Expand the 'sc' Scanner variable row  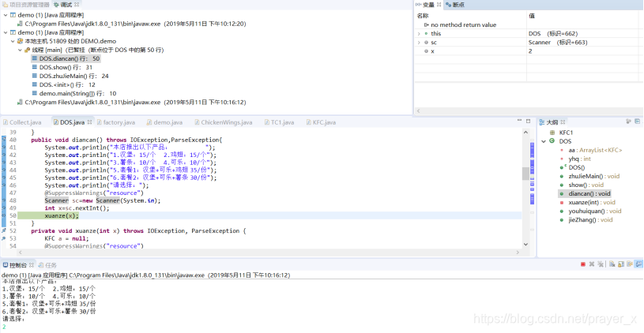click(419, 43)
